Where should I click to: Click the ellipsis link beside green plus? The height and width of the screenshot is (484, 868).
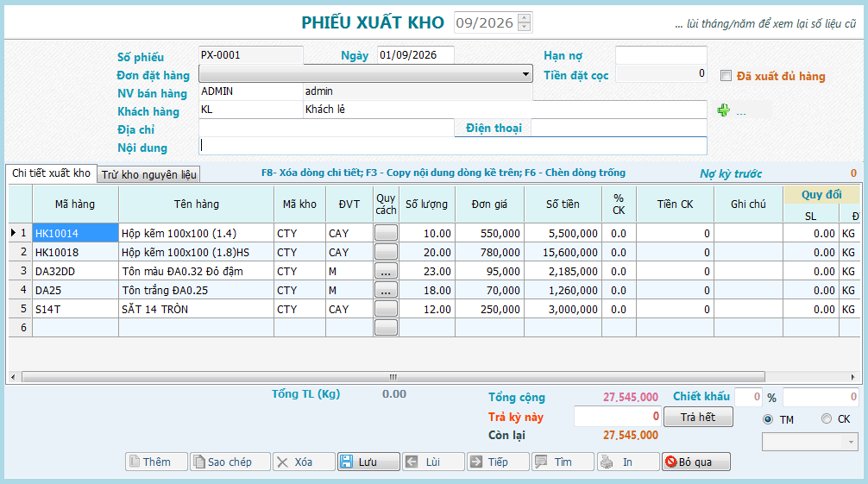point(741,112)
